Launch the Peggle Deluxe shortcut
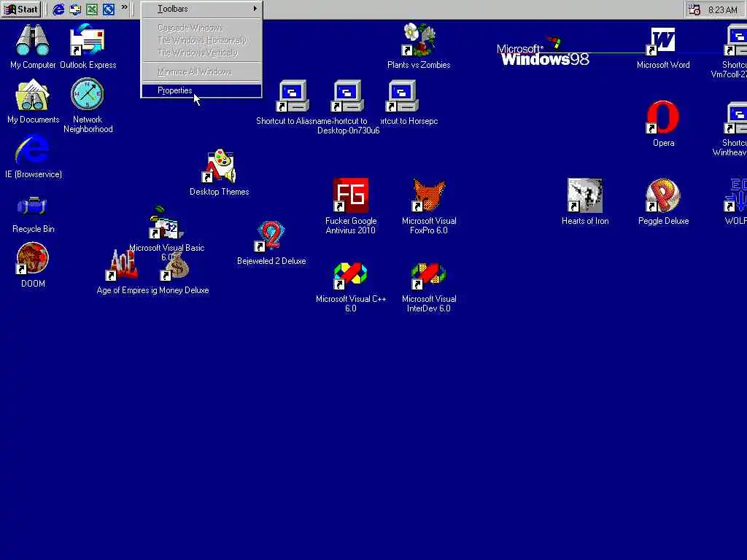 [x=663, y=201]
